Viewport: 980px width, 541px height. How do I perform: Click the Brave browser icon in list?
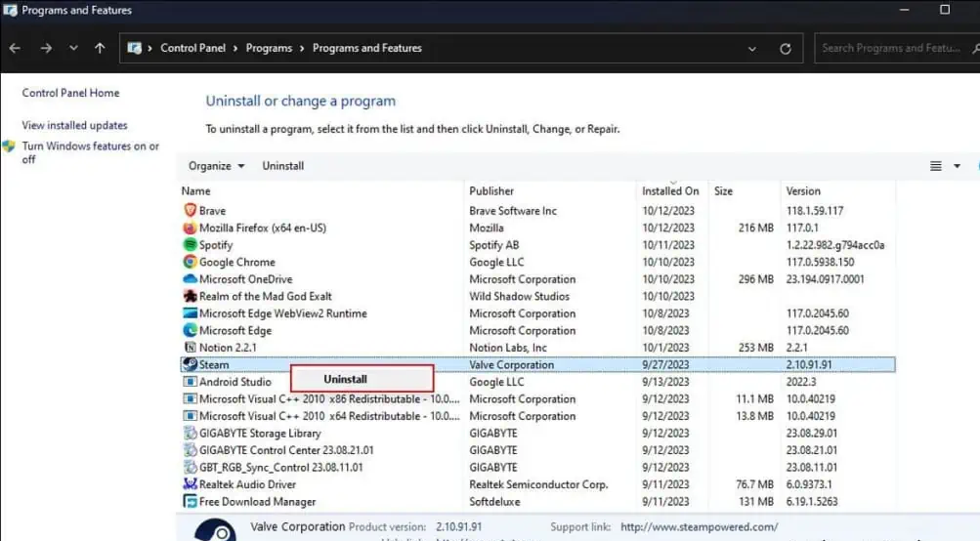[x=190, y=211]
